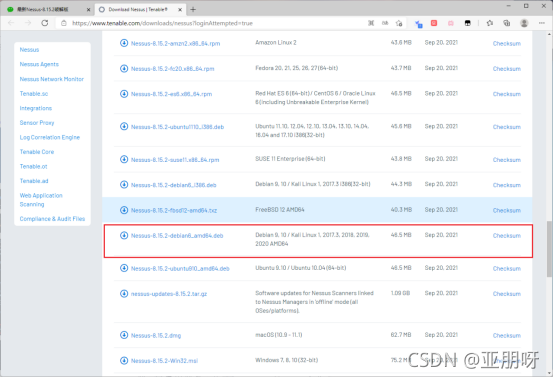
Task: Open Web Application Scanning sidebar link
Action: pyautogui.click(x=41, y=200)
